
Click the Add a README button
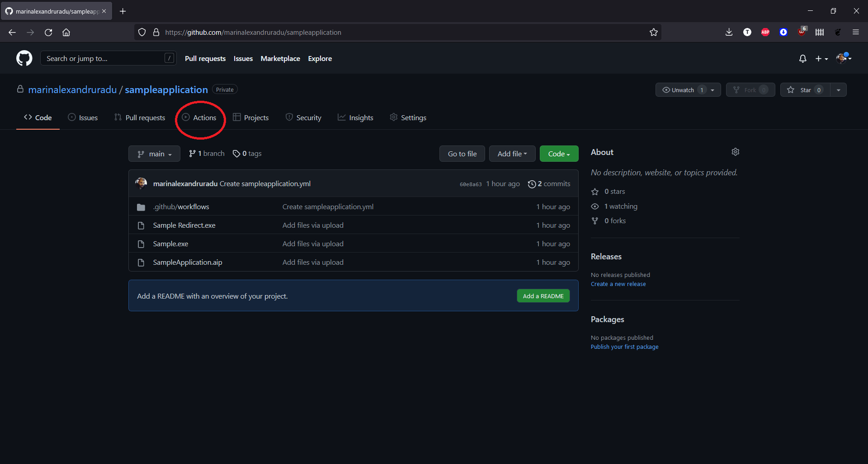click(543, 295)
